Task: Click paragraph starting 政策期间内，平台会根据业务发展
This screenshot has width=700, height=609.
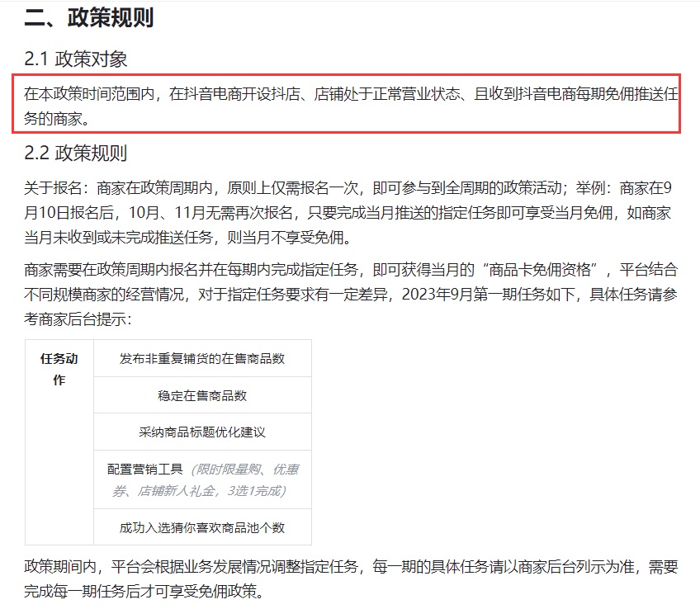Action: (x=351, y=579)
